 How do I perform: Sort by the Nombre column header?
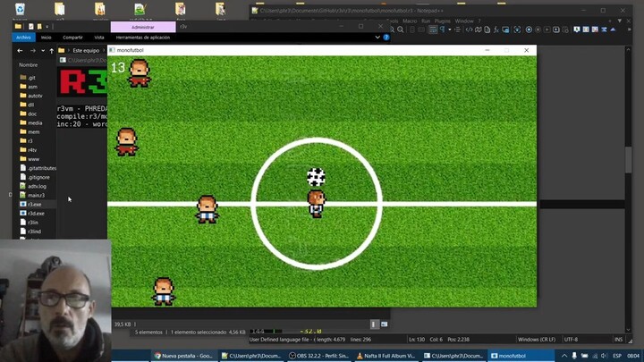(x=28, y=65)
